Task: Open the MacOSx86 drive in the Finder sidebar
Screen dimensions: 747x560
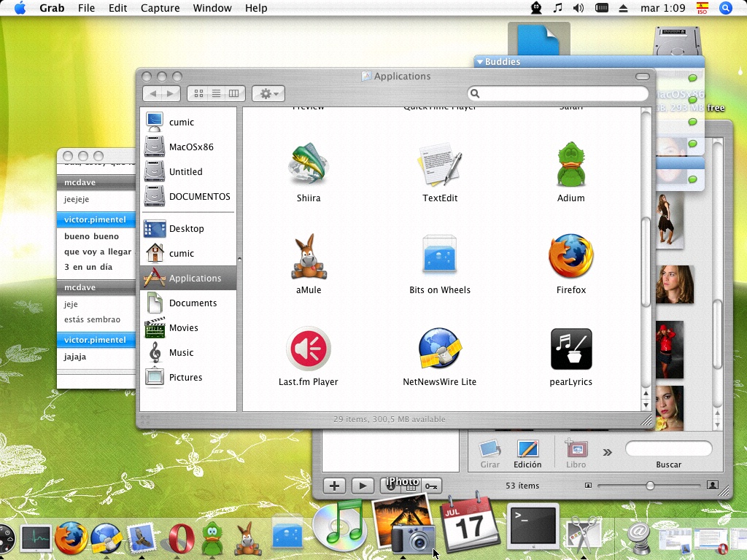Action: tap(188, 147)
